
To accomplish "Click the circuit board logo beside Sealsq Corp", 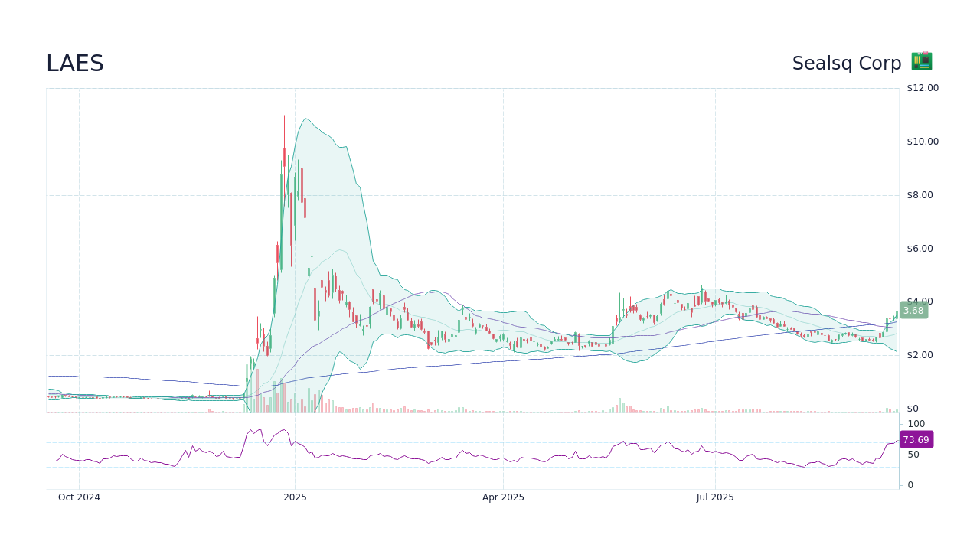I will point(920,61).
